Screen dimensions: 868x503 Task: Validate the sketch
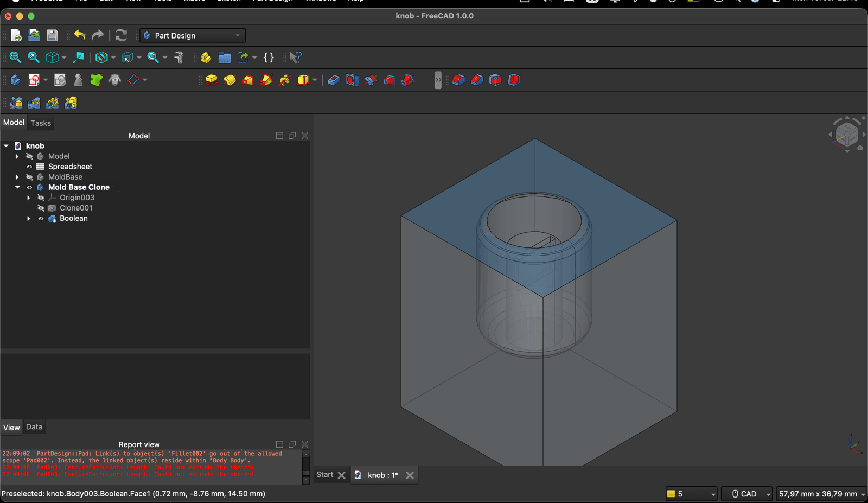60,80
